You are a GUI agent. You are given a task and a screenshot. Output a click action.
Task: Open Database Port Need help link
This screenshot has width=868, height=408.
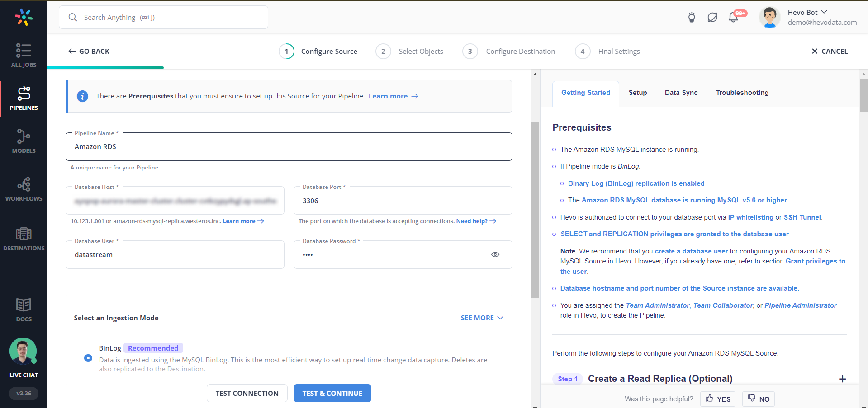tap(476, 221)
